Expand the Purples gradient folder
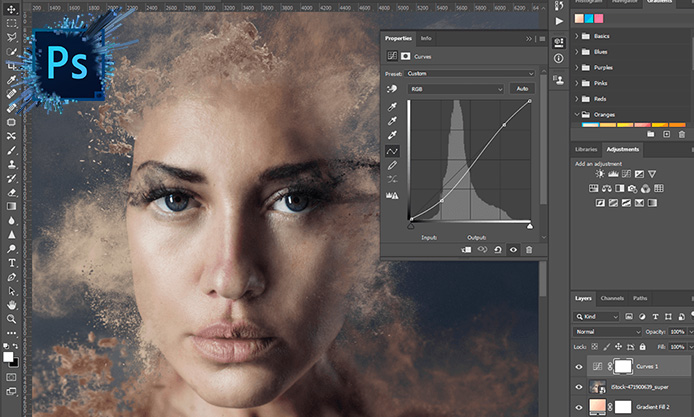Screen dimensions: 694x417 (577, 67)
